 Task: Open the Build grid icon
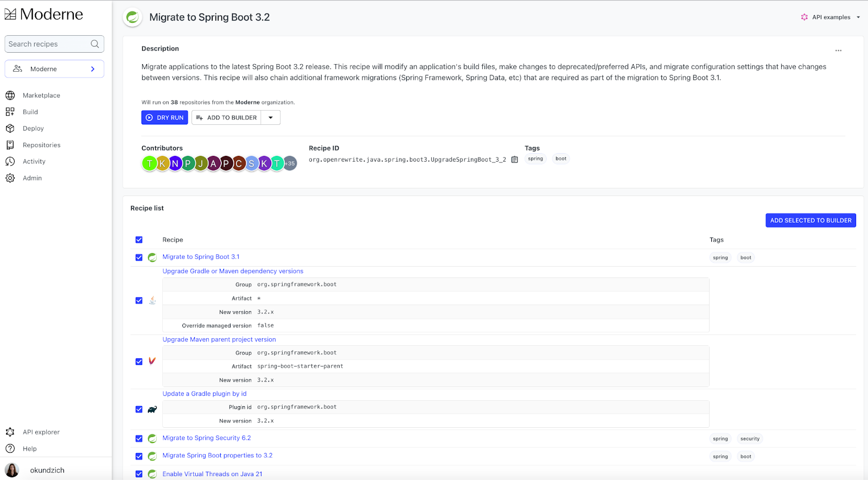pos(10,112)
